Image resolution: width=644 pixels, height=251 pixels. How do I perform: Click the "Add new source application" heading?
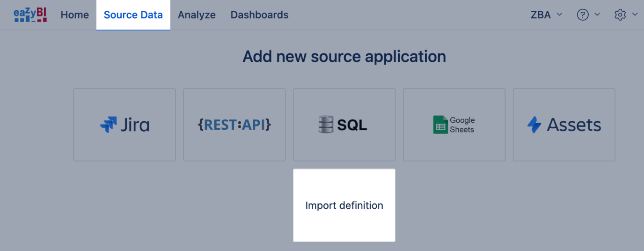pyautogui.click(x=344, y=57)
